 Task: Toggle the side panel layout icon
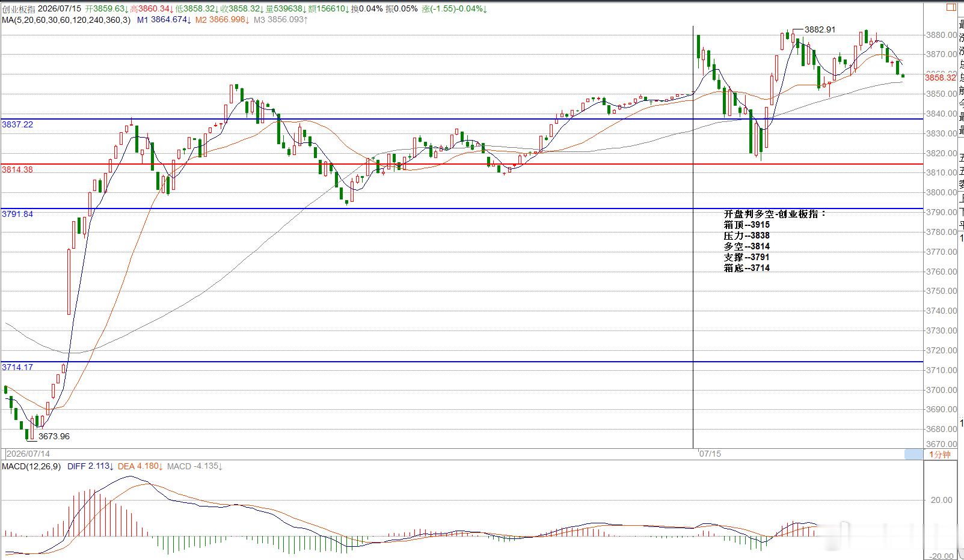tap(951, 7)
